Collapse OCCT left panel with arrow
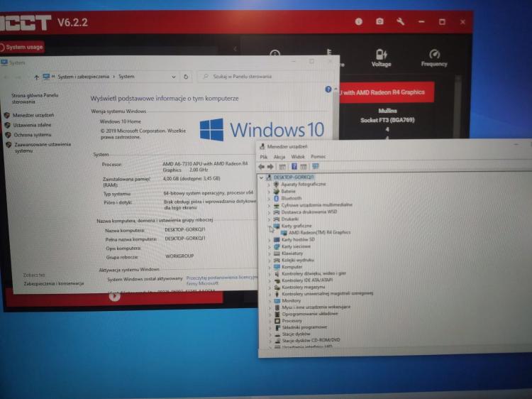The image size is (532, 399). (x=235, y=49)
